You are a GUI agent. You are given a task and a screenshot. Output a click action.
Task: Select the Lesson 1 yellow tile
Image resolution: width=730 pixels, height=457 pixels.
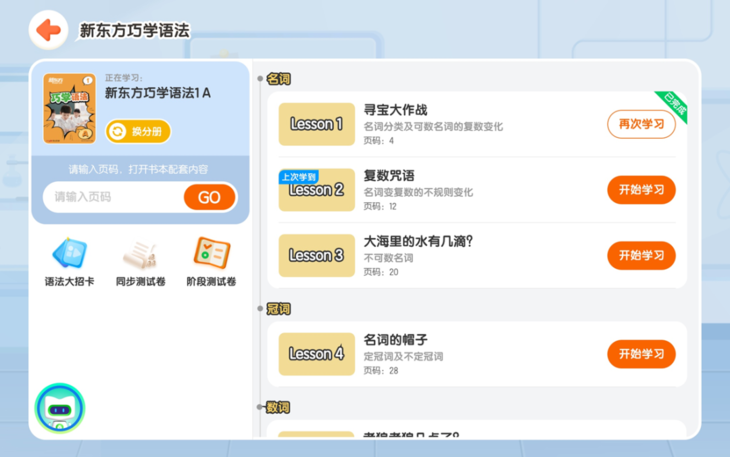point(317,124)
